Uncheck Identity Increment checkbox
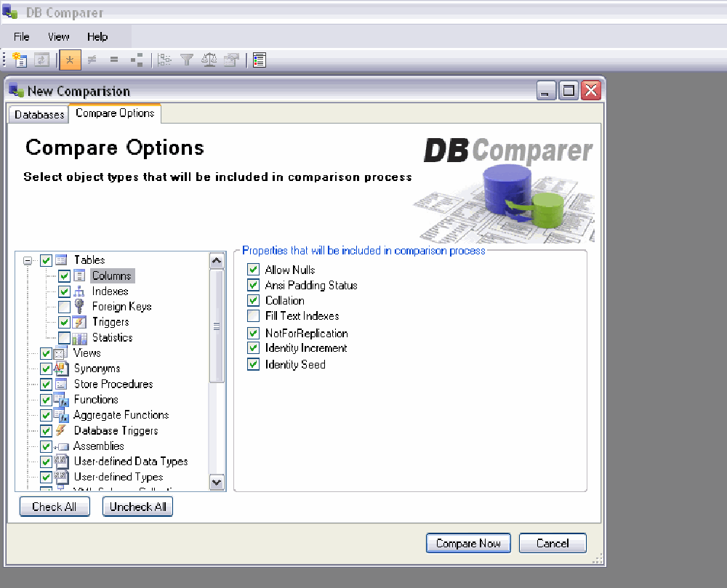This screenshot has height=588, width=727. point(253,347)
